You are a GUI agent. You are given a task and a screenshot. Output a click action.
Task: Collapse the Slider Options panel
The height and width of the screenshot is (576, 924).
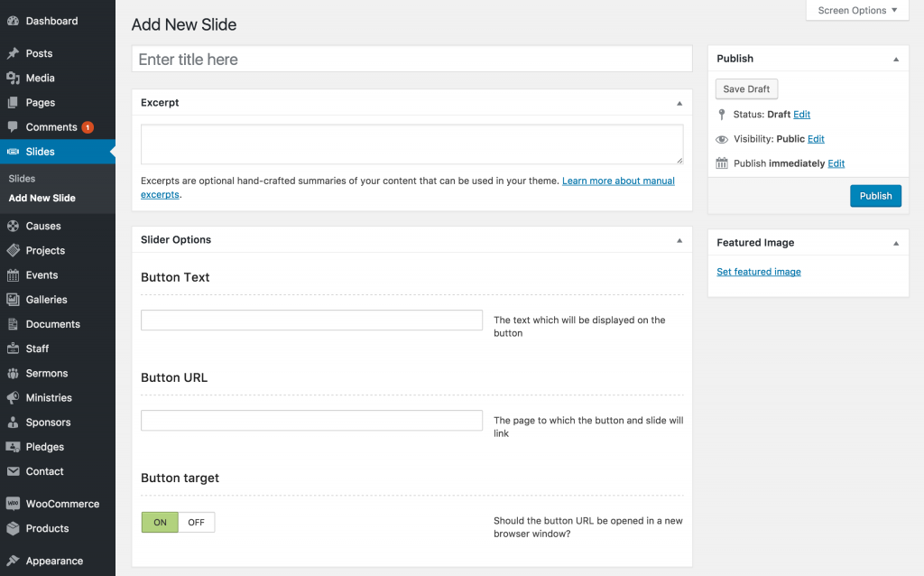pyautogui.click(x=679, y=240)
